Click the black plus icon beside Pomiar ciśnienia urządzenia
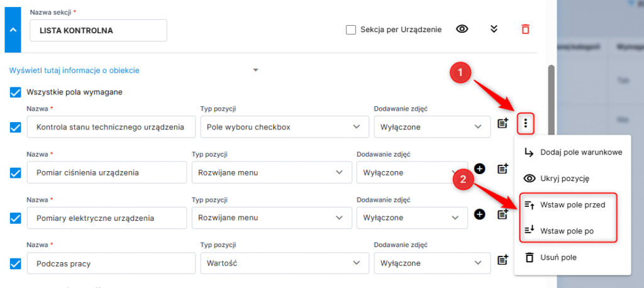The image size is (644, 288). [480, 169]
